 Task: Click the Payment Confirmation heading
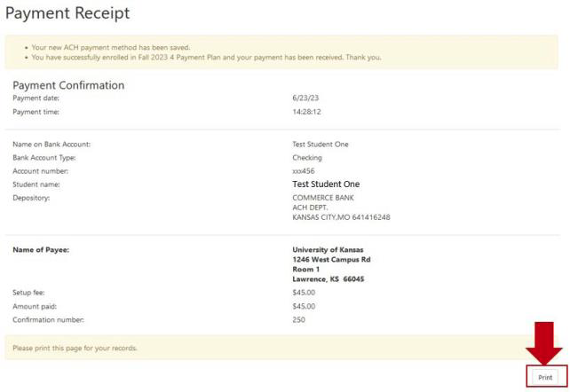pos(68,85)
